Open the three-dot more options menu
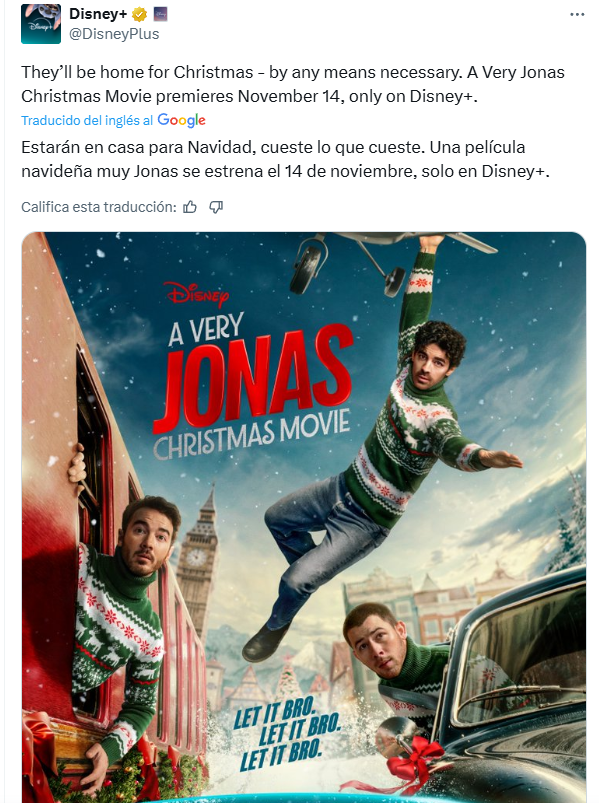This screenshot has width=599, height=803. click(577, 14)
